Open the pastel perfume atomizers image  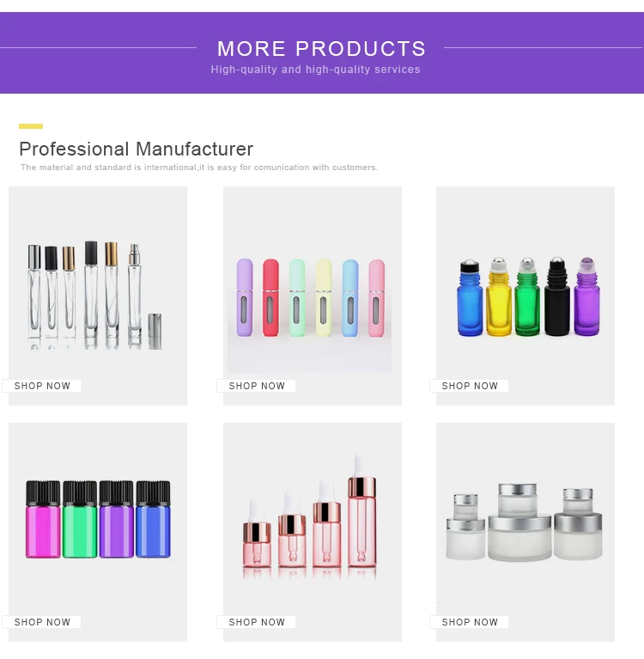[313, 296]
